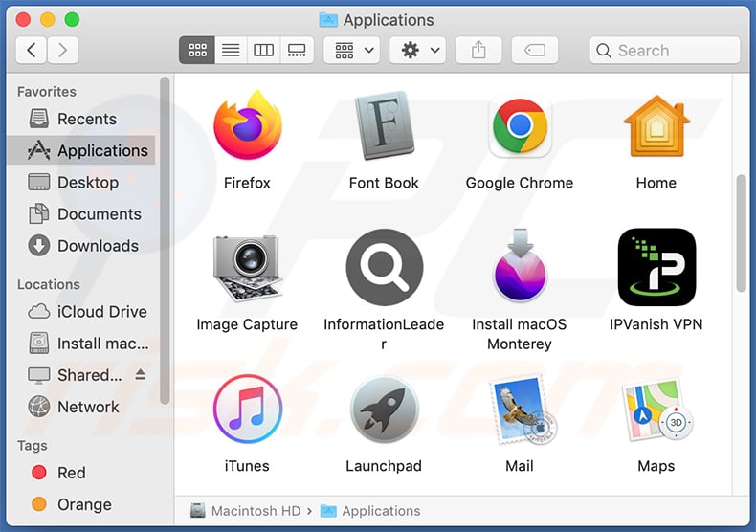Click the Maps app icon

[x=656, y=410]
